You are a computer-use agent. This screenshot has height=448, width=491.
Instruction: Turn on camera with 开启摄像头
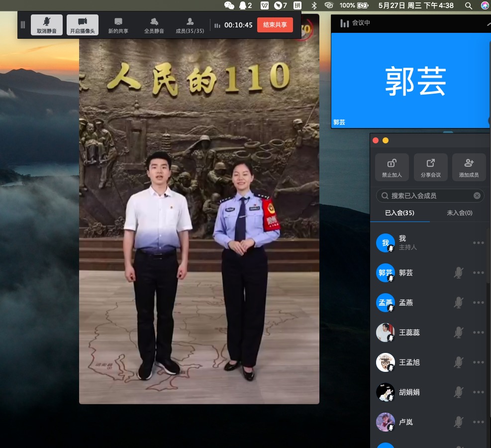point(82,25)
